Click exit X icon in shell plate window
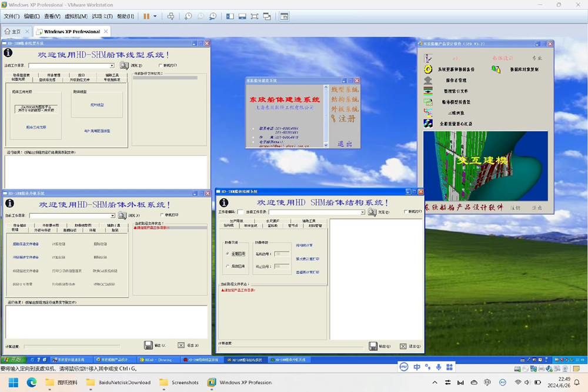Image resolution: width=588 pixels, height=392 pixels. [181, 345]
